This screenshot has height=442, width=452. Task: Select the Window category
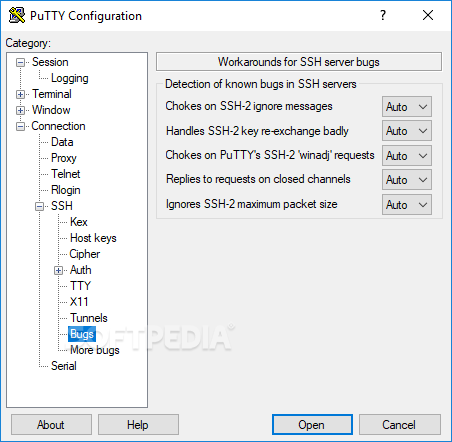51,110
